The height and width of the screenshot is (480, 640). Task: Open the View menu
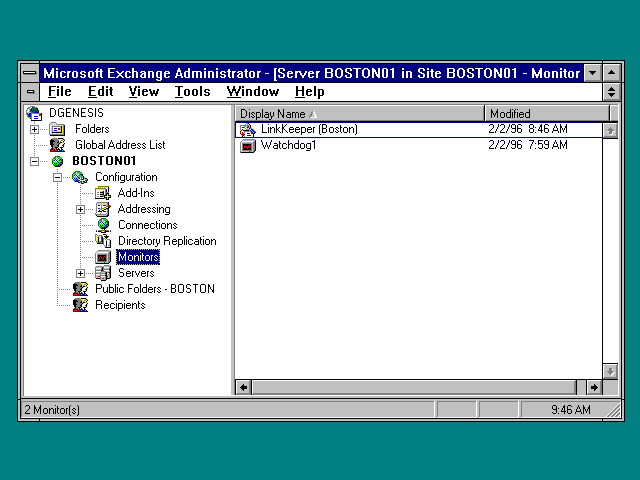pos(144,91)
